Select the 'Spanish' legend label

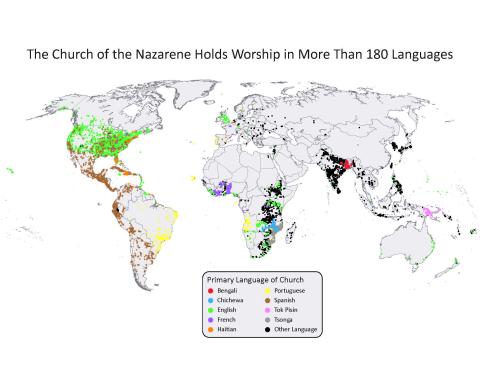[284, 300]
